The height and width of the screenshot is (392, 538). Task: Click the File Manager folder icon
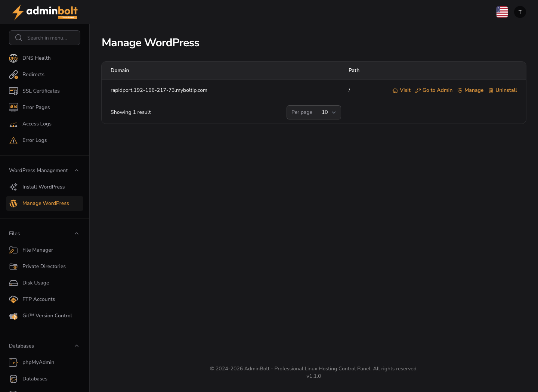click(x=13, y=250)
